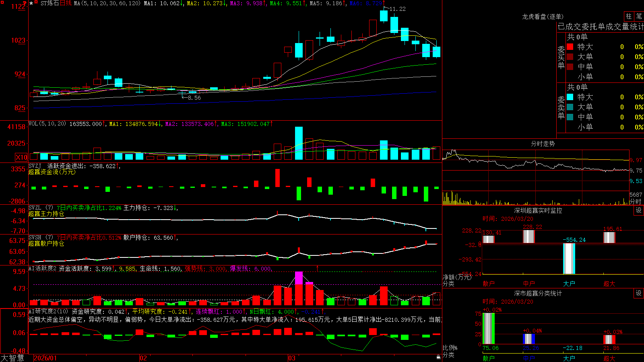Click the 中户 bar labeled 228.22
This screenshot has height=362, width=644.
[x=529, y=237]
